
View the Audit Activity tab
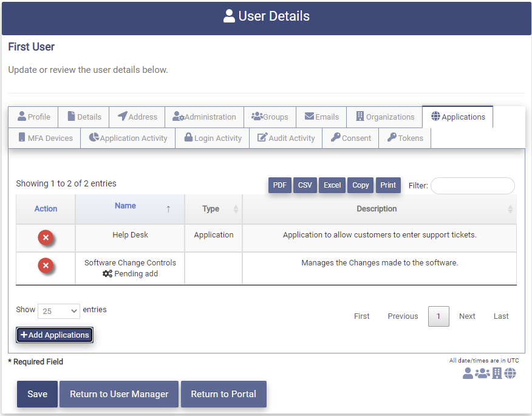(285, 138)
